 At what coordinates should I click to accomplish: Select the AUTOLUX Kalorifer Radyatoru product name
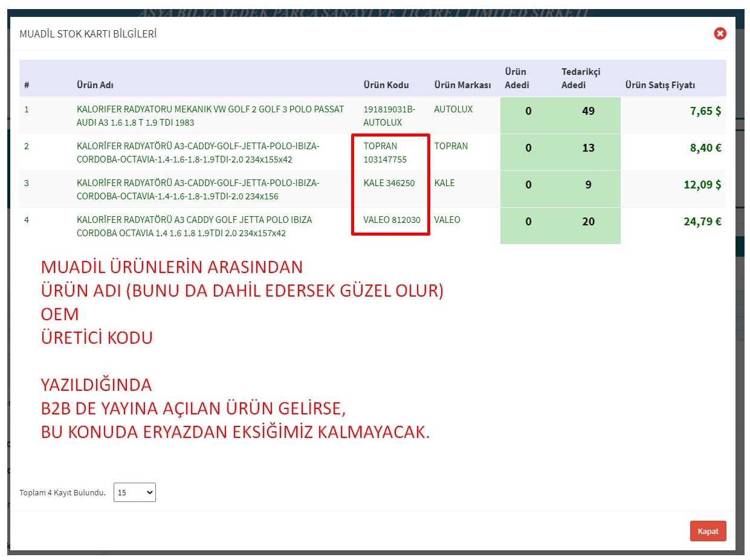click(x=210, y=116)
